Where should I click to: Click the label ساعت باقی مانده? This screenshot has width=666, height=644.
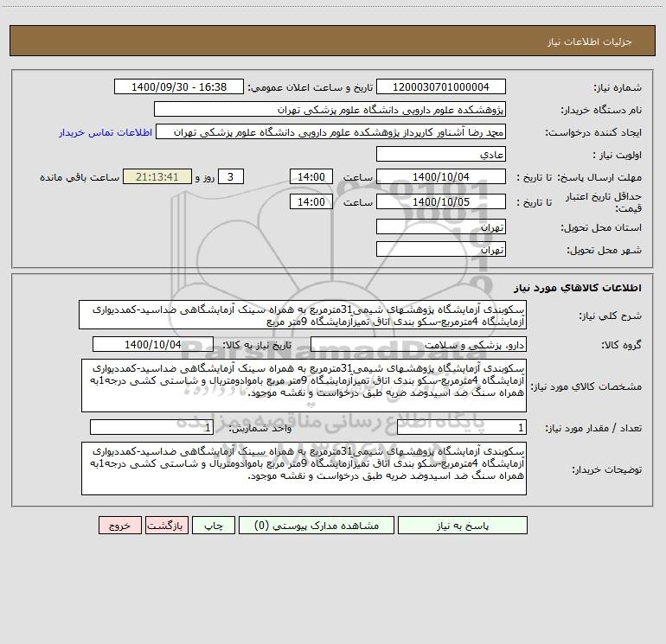(80, 177)
